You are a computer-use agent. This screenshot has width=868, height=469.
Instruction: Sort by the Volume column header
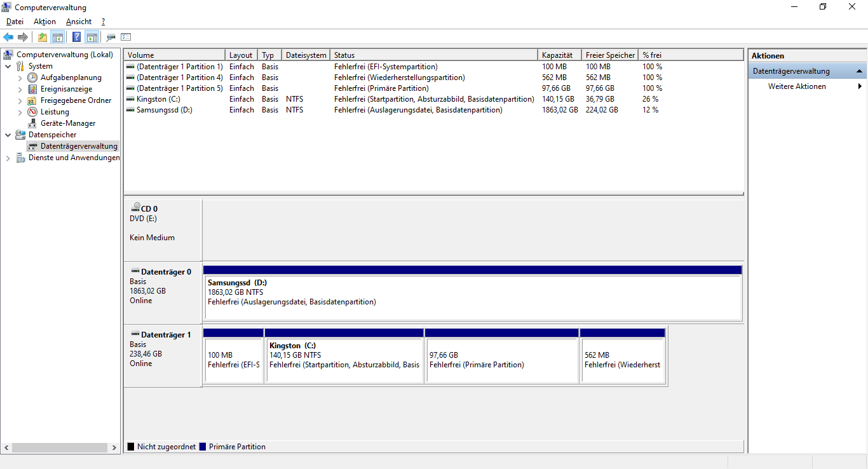[x=175, y=55]
